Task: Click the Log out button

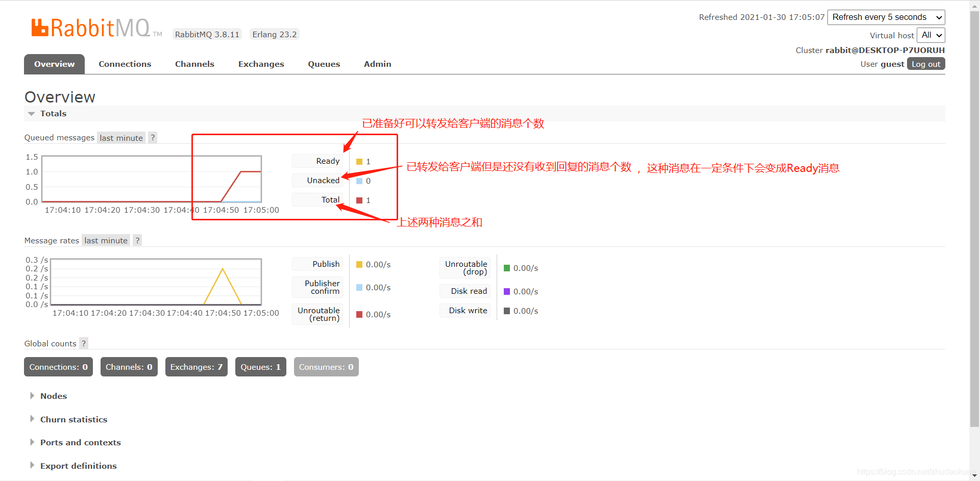Action: click(925, 64)
